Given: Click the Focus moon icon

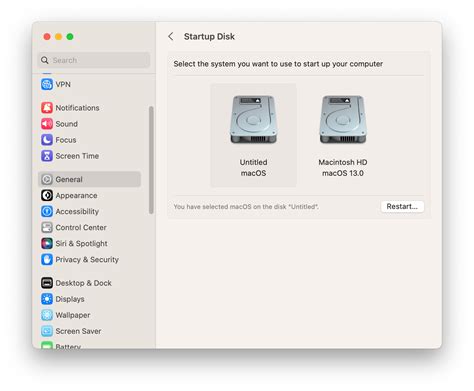Looking at the screenshot, I should pyautogui.click(x=47, y=140).
